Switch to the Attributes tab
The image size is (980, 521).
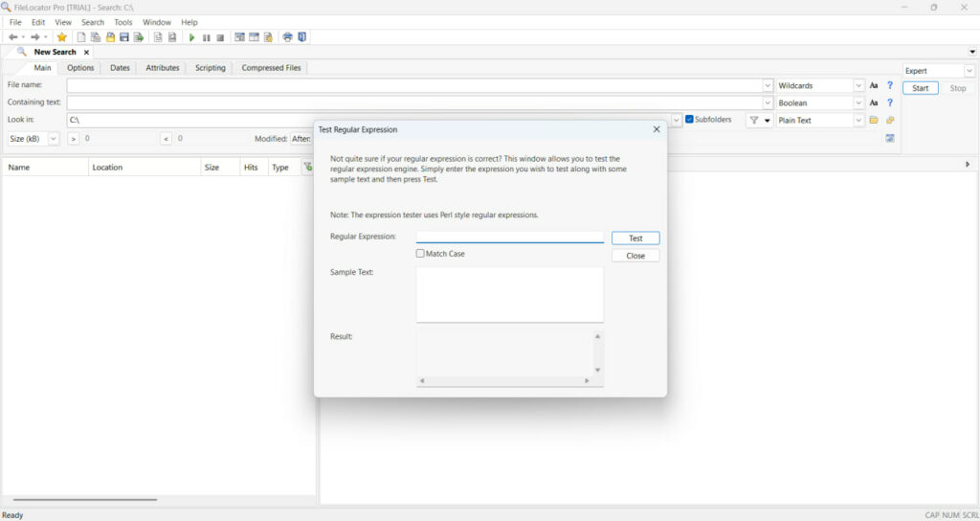(163, 68)
